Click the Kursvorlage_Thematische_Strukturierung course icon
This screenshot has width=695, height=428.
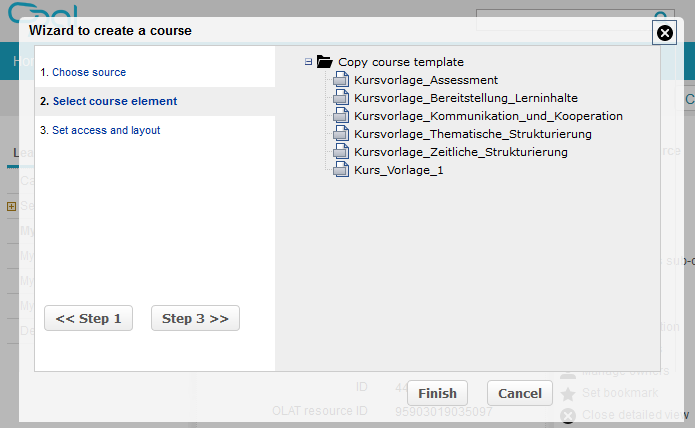tap(341, 134)
